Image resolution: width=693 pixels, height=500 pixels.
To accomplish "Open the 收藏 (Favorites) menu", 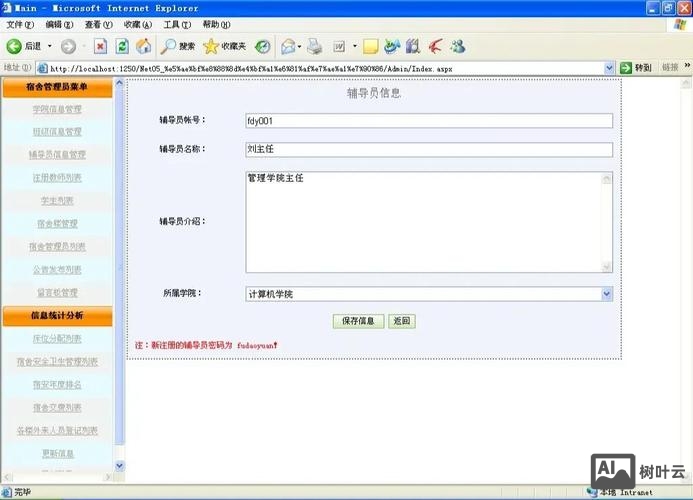I will [x=138, y=25].
